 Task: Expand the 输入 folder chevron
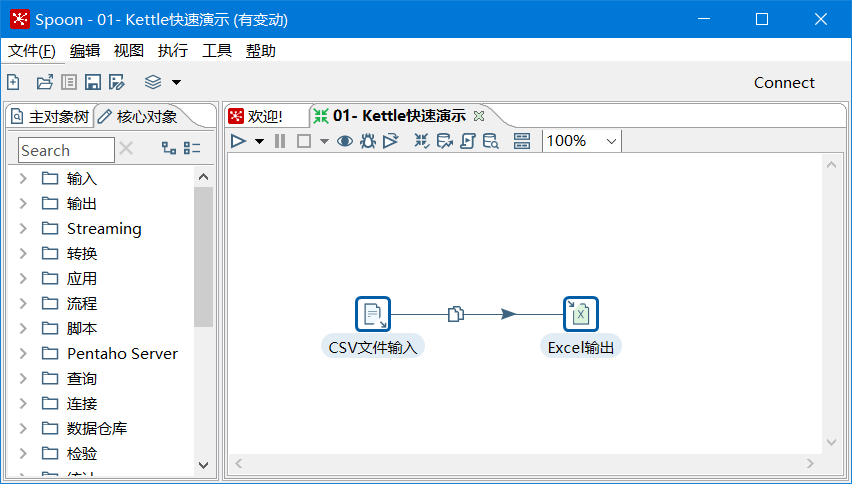click(x=23, y=178)
